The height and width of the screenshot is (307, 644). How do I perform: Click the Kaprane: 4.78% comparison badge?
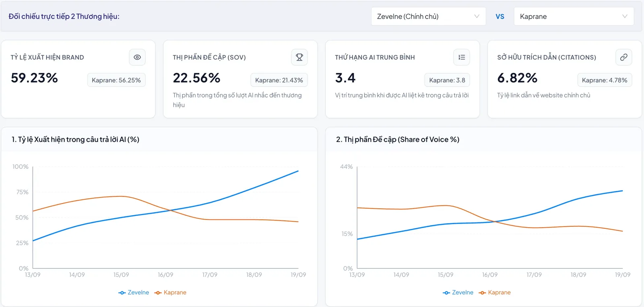pyautogui.click(x=605, y=80)
